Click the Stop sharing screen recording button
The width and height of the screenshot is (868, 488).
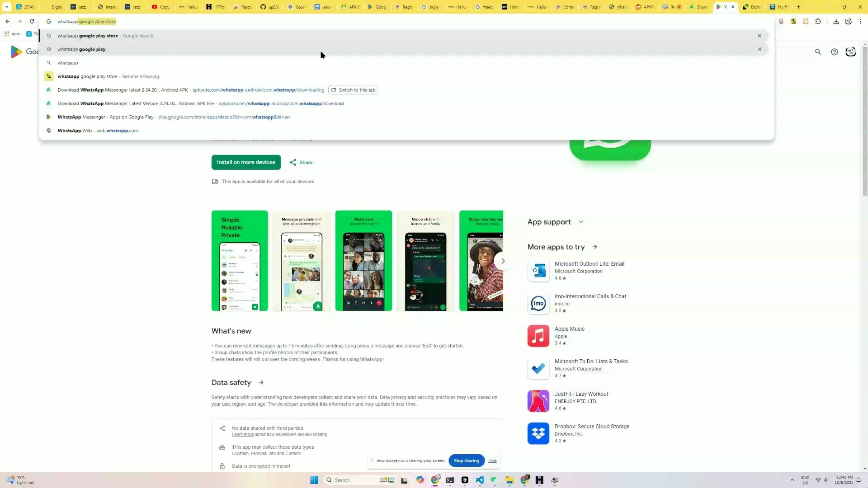tap(467, 460)
